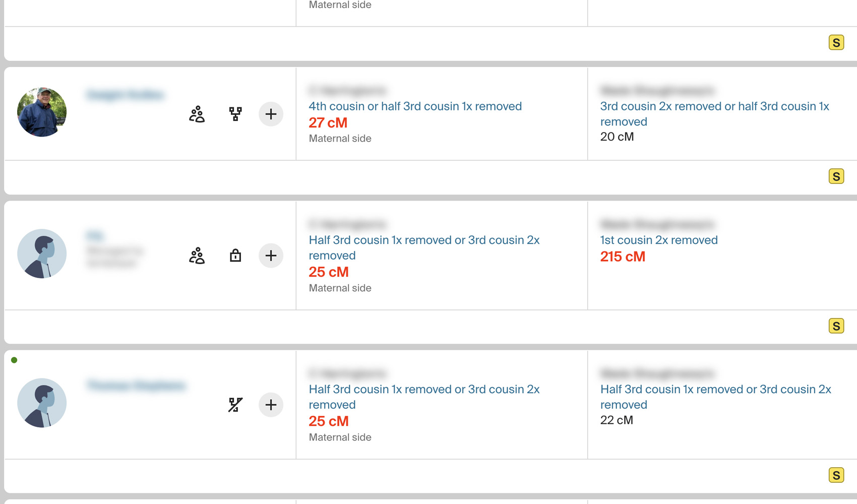Open '1st cousin 2x removed' relationship link
The width and height of the screenshot is (857, 504).
(658, 240)
